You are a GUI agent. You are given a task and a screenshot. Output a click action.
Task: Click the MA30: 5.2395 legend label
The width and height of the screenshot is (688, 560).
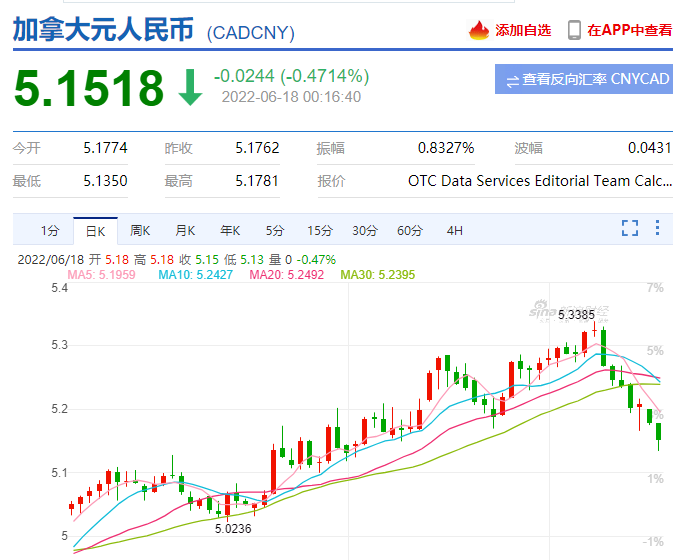point(378,275)
